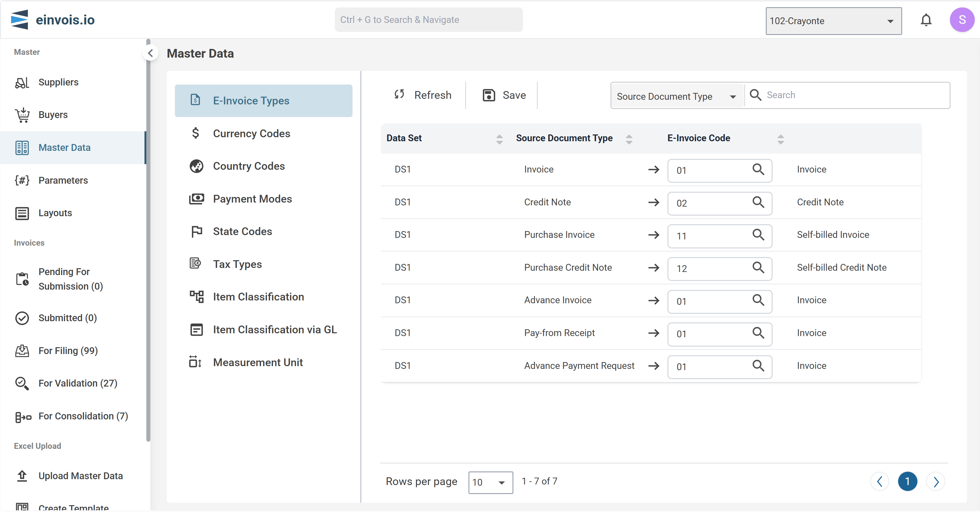
Task: Open lookup for Credit Note row code
Action: point(758,203)
